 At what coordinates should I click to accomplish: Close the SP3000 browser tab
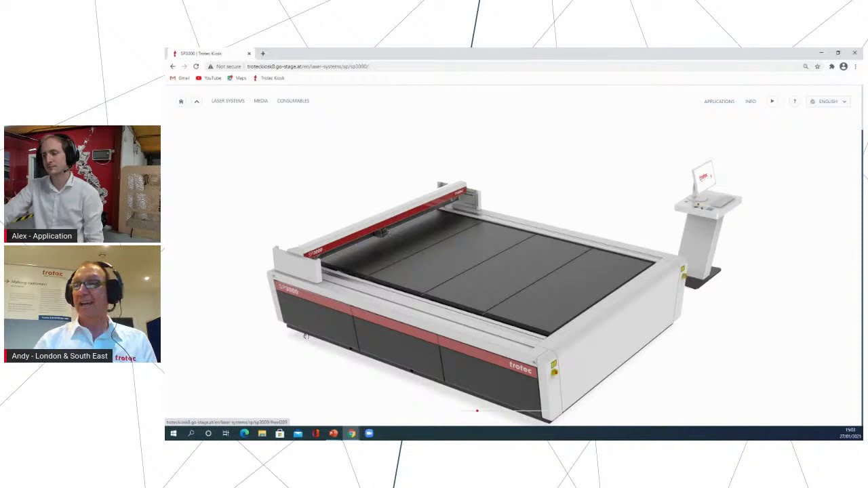249,54
